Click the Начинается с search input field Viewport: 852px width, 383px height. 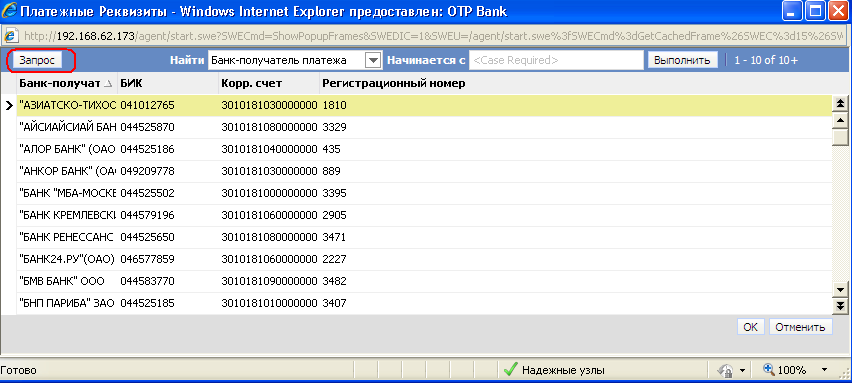pyautogui.click(x=556, y=60)
